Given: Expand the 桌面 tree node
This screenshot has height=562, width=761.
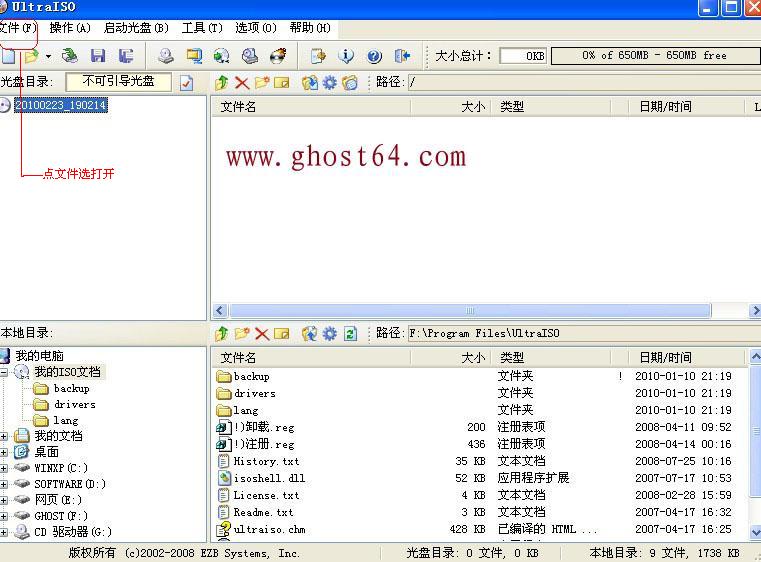Looking at the screenshot, I should coord(4,452).
